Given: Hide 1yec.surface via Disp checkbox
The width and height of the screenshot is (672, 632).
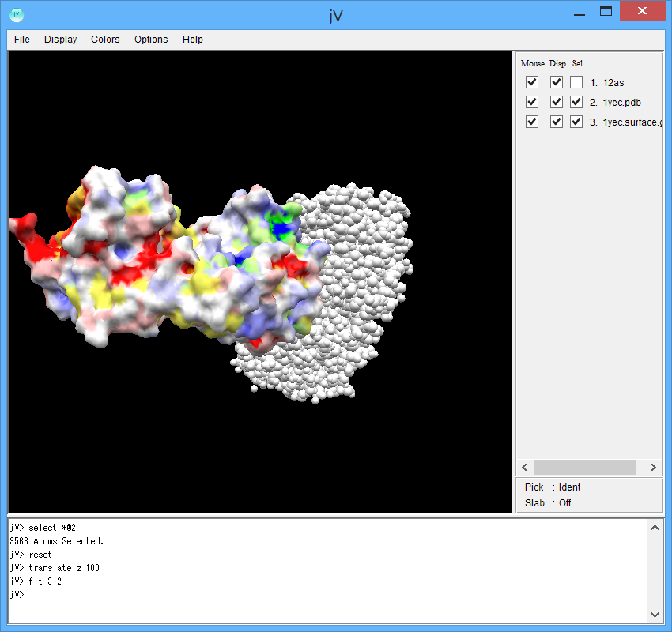Looking at the screenshot, I should [557, 122].
